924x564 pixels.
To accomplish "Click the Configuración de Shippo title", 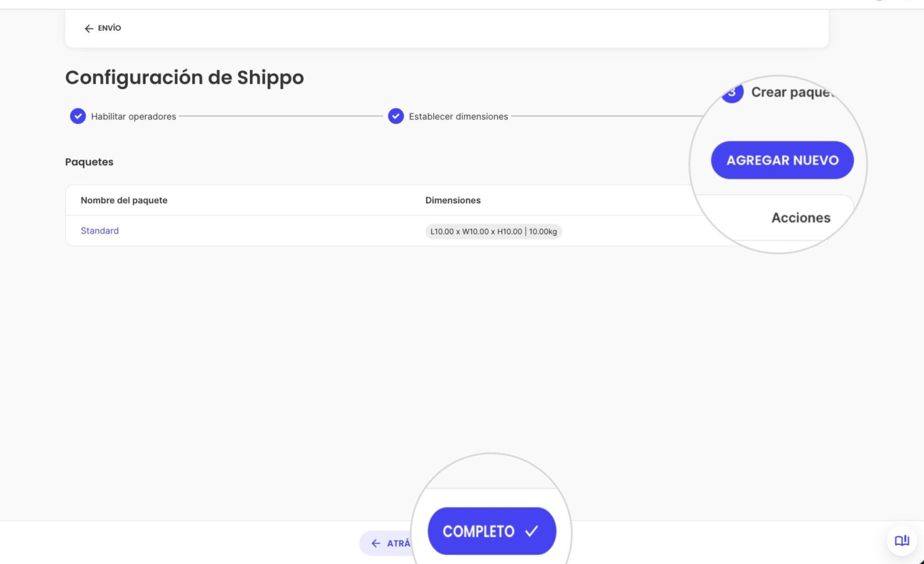I will (x=185, y=78).
